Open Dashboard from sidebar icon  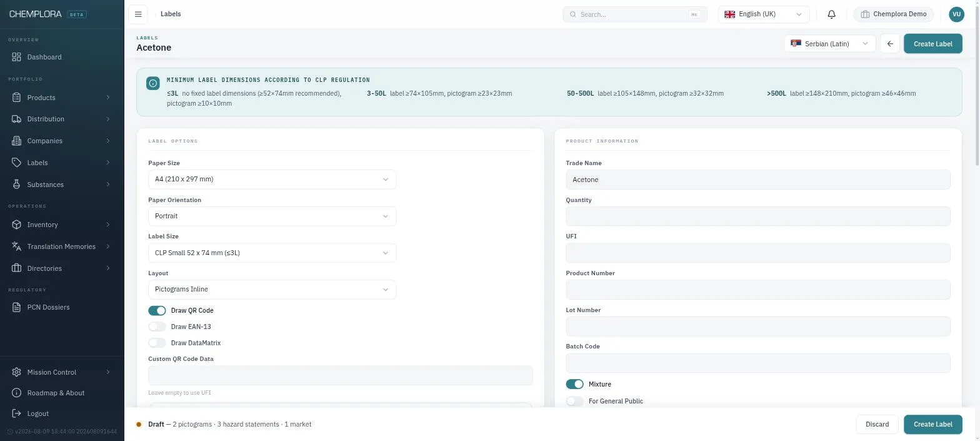pyautogui.click(x=17, y=57)
